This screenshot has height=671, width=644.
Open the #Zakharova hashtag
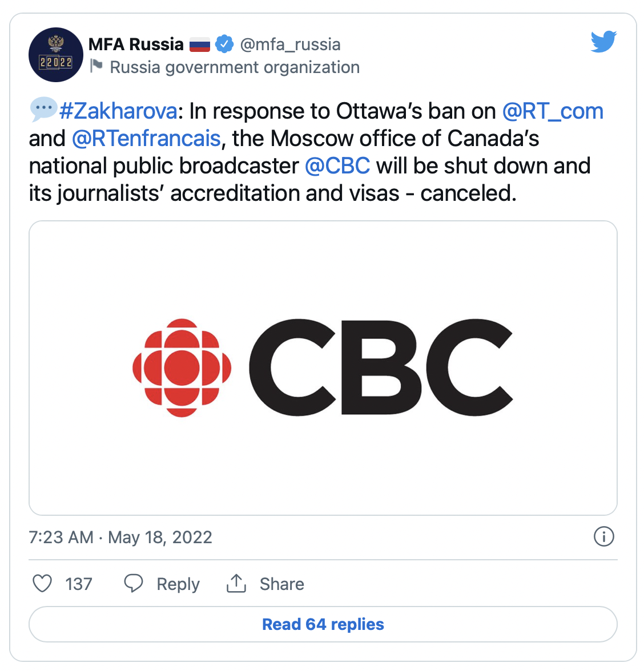point(118,111)
